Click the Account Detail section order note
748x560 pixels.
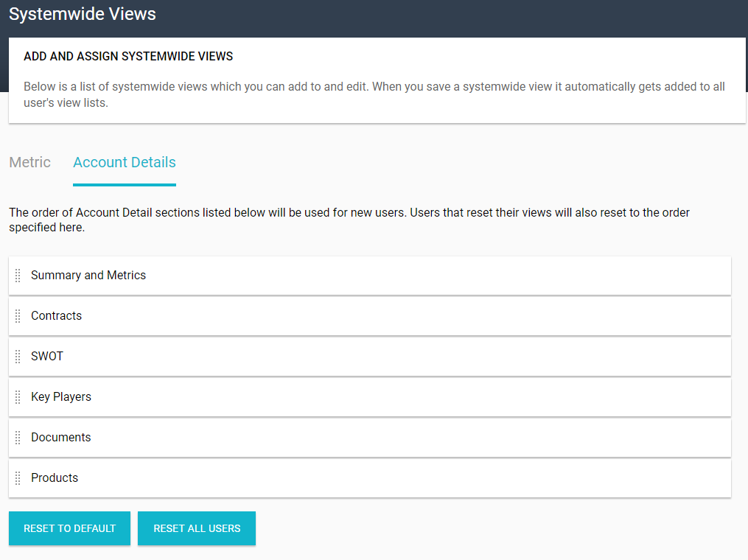point(349,220)
